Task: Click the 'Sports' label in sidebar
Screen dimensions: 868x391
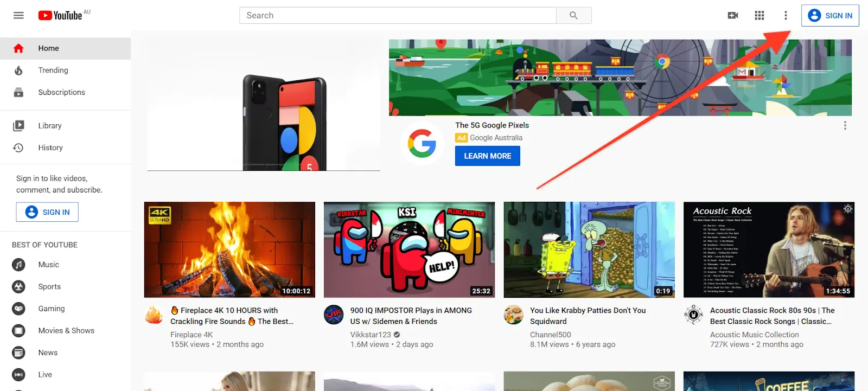Action: point(49,287)
